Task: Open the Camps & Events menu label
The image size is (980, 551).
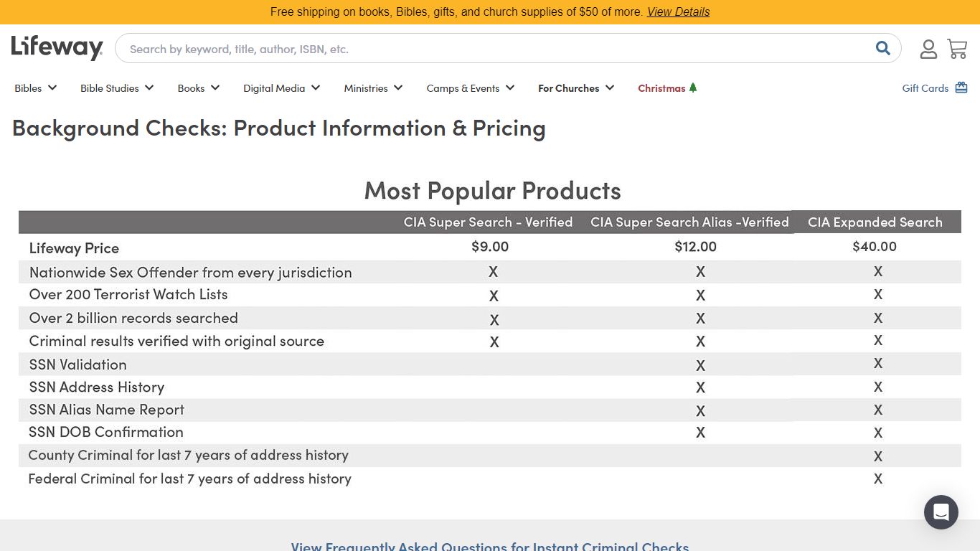Action: pos(463,88)
